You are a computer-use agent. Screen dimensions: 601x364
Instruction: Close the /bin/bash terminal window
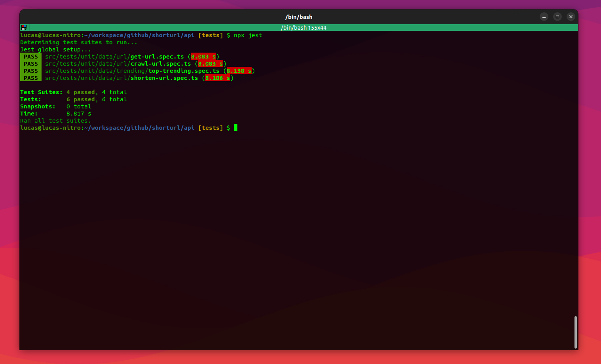571,17
